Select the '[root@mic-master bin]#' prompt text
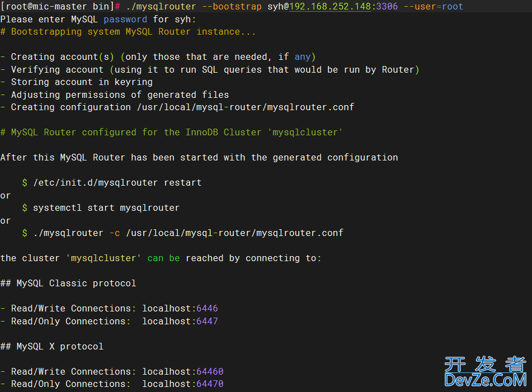The image size is (532, 392). point(60,7)
